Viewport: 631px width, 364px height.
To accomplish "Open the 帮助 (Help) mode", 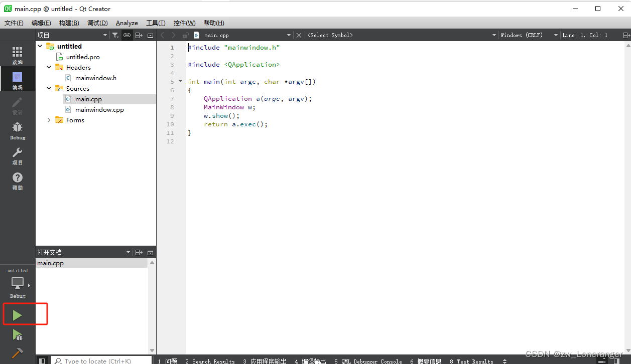I will coord(18,180).
